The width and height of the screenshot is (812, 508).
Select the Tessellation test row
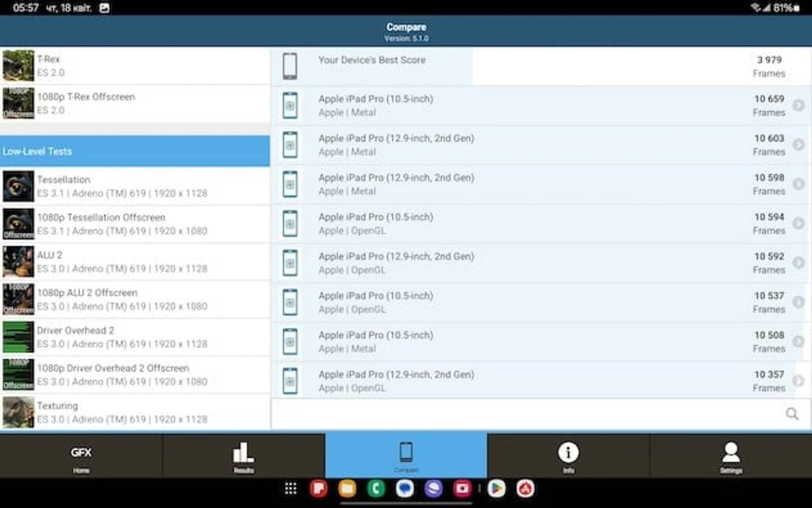click(135, 186)
